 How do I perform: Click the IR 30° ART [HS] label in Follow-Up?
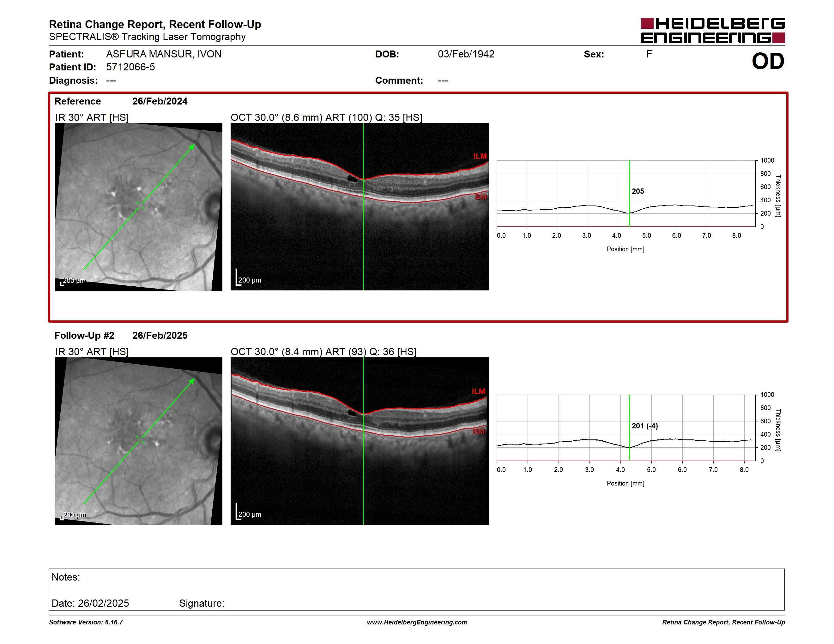click(x=92, y=352)
